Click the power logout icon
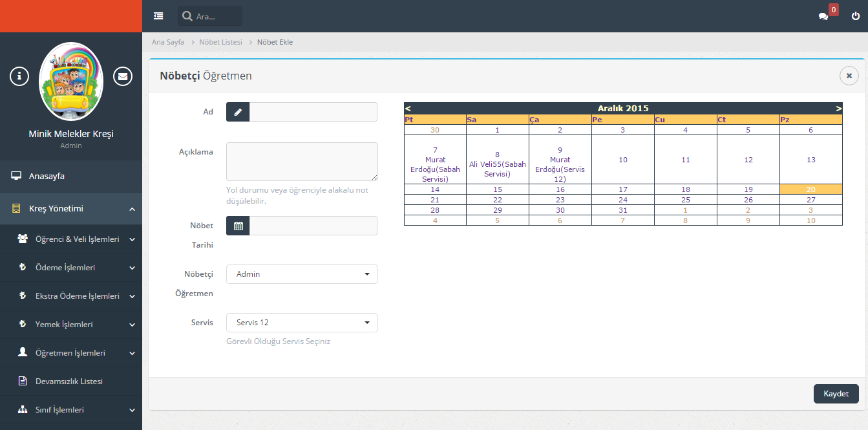 click(856, 16)
